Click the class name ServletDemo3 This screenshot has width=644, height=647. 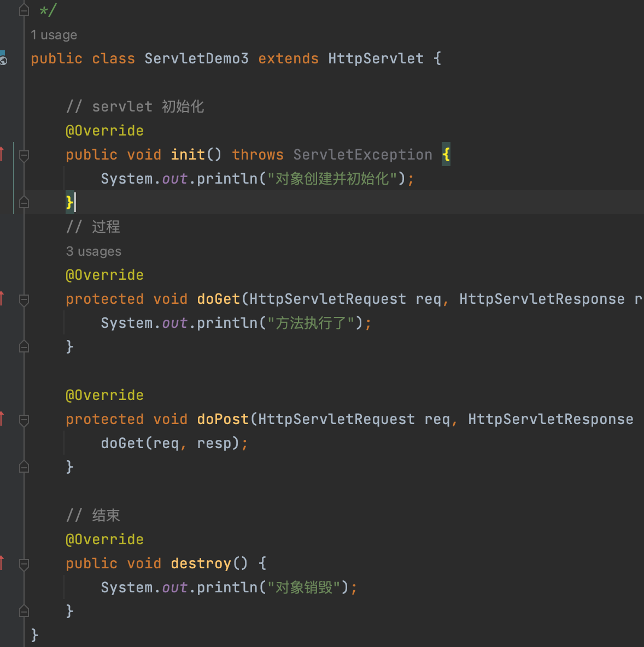coord(196,58)
